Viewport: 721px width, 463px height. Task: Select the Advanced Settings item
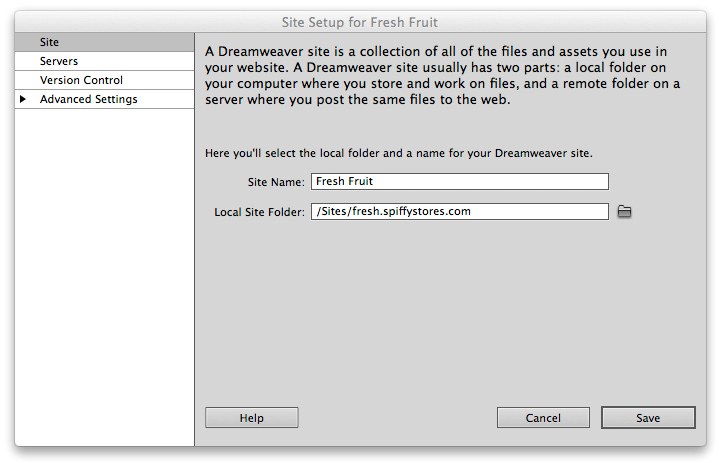pyautogui.click(x=89, y=100)
